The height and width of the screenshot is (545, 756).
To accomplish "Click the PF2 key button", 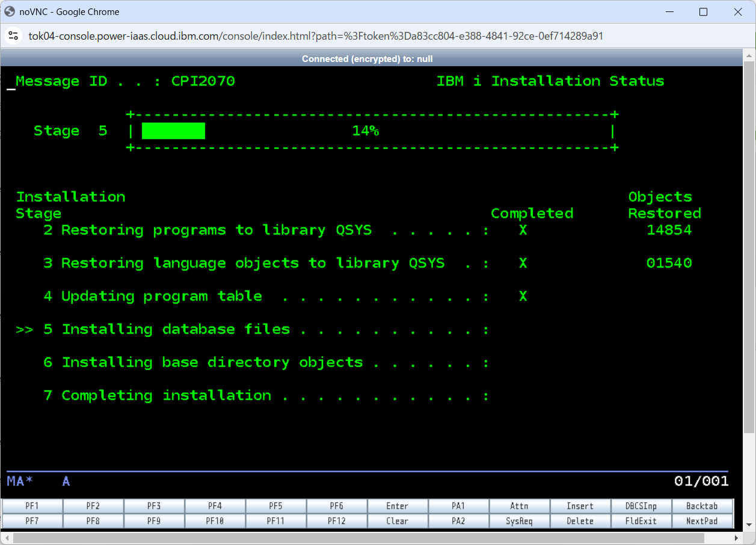I will point(93,506).
